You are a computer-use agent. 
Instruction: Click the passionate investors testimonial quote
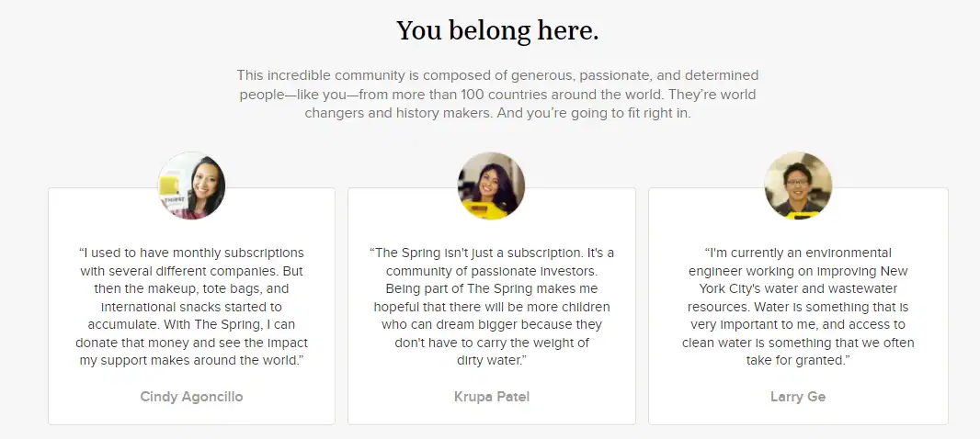click(x=492, y=308)
